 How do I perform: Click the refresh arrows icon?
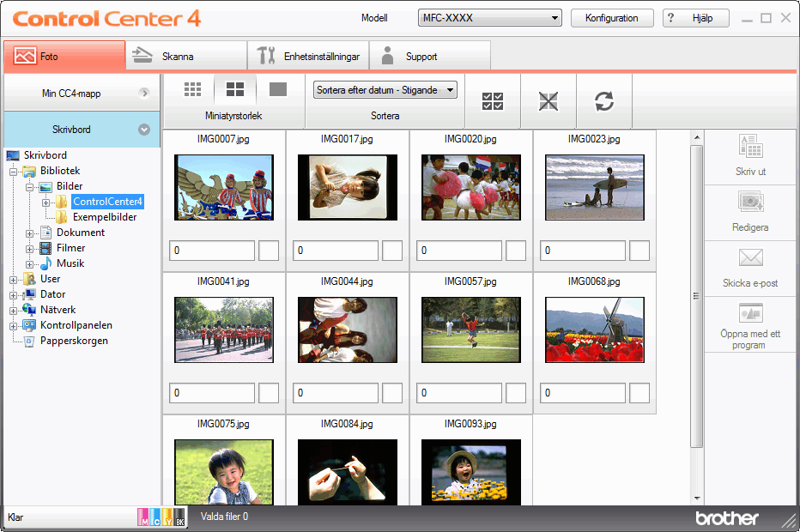604,101
